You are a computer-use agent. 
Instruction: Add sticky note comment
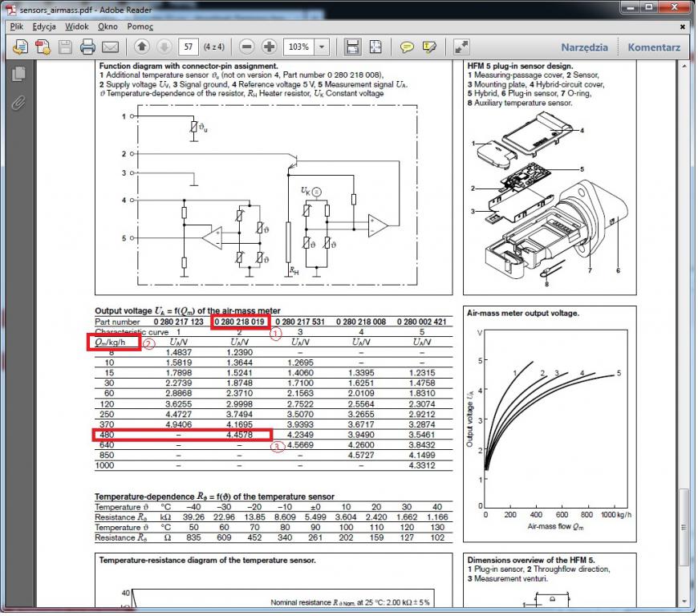(x=407, y=47)
